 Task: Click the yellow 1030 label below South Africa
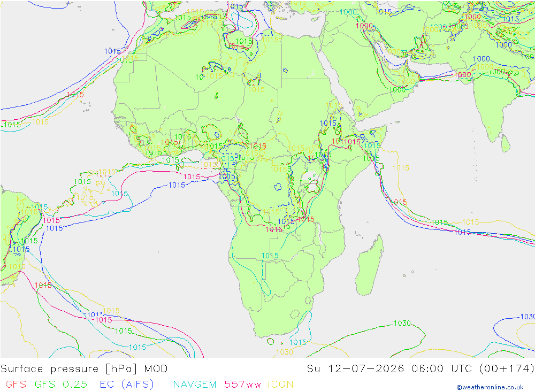284,352
